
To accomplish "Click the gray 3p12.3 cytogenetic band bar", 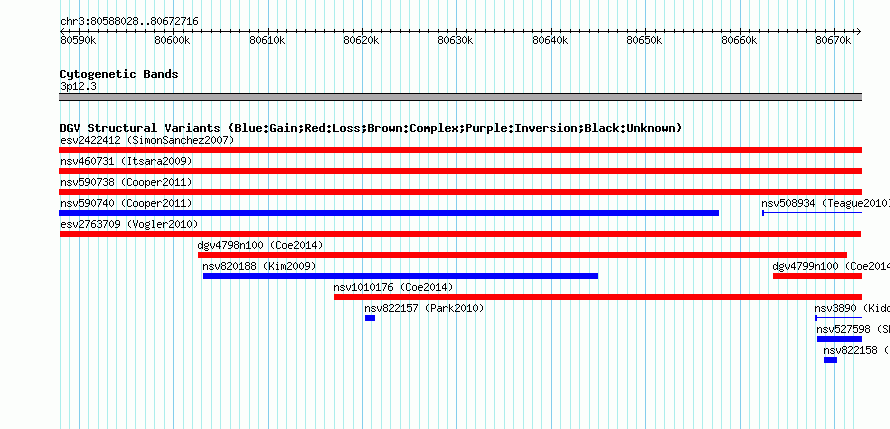I will tap(460, 97).
